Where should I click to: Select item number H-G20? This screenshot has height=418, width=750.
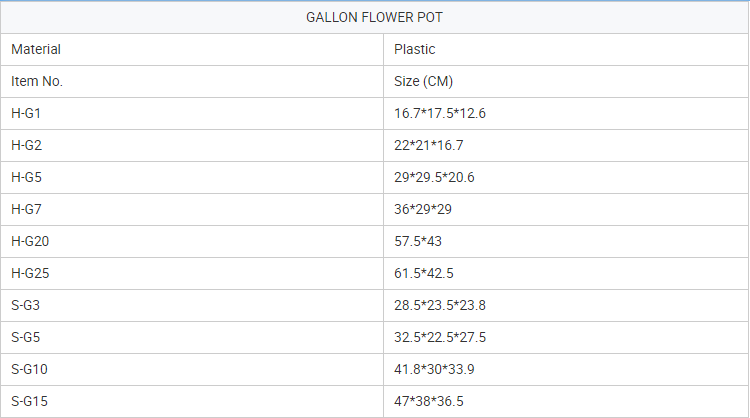[30, 241]
